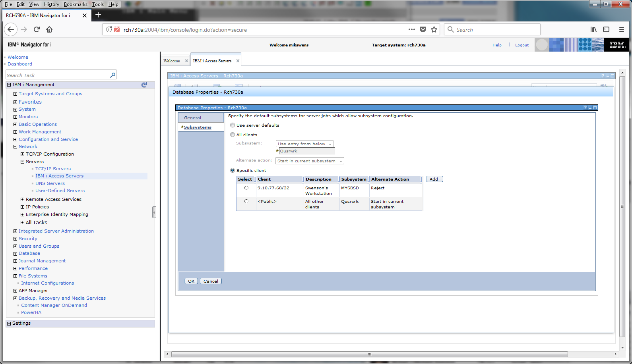Click the Logout link
The height and width of the screenshot is (364, 632).
click(x=522, y=45)
